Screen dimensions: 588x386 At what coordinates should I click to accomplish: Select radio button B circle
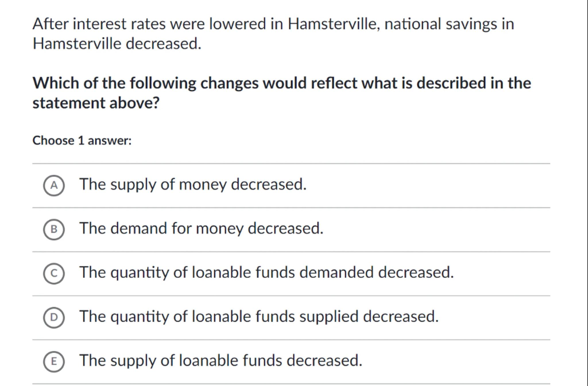54,229
